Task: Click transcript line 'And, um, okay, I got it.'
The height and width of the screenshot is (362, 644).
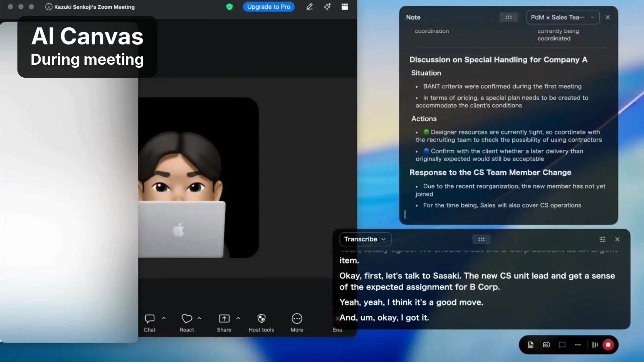Action: coord(384,317)
